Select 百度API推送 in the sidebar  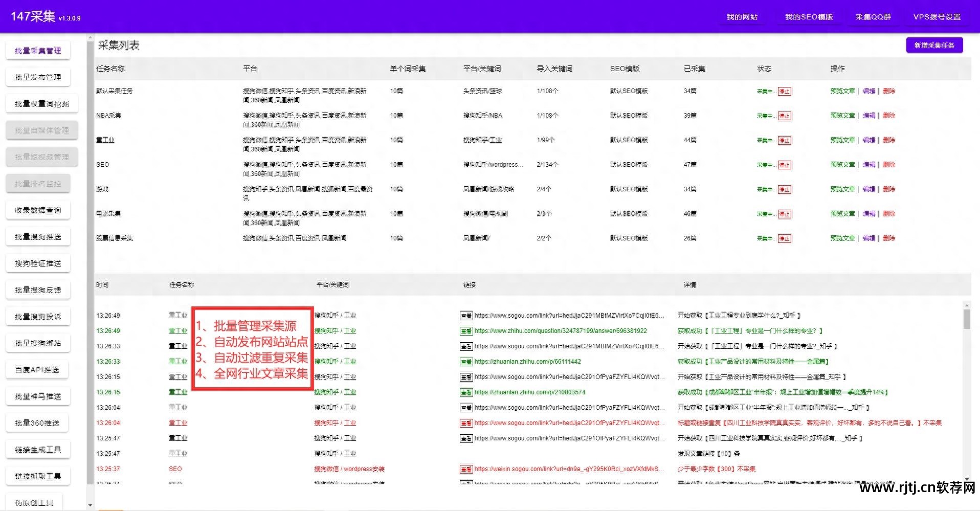click(37, 369)
